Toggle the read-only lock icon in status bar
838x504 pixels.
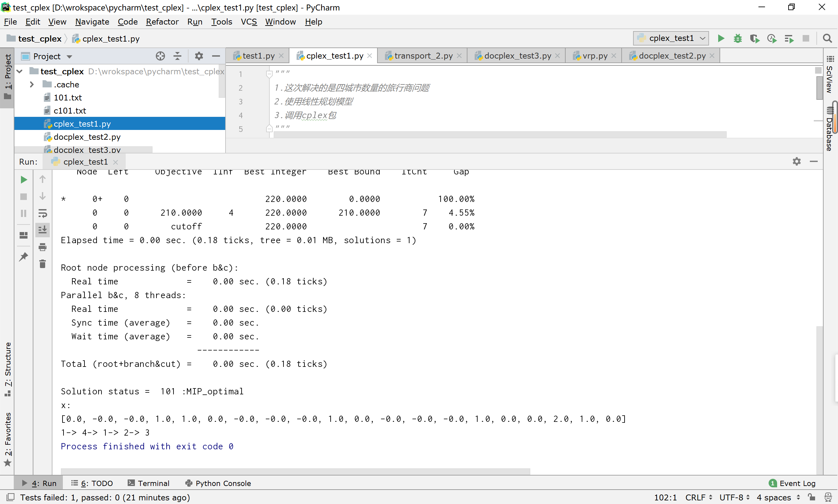pyautogui.click(x=812, y=497)
